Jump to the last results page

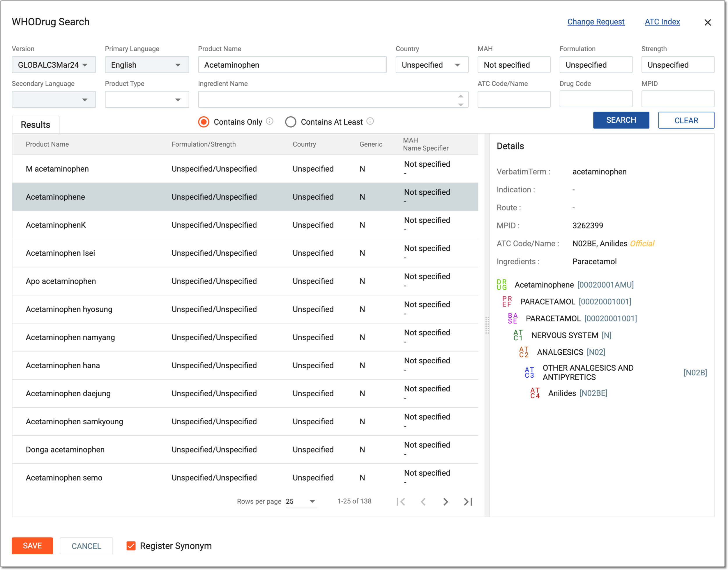[x=468, y=501]
